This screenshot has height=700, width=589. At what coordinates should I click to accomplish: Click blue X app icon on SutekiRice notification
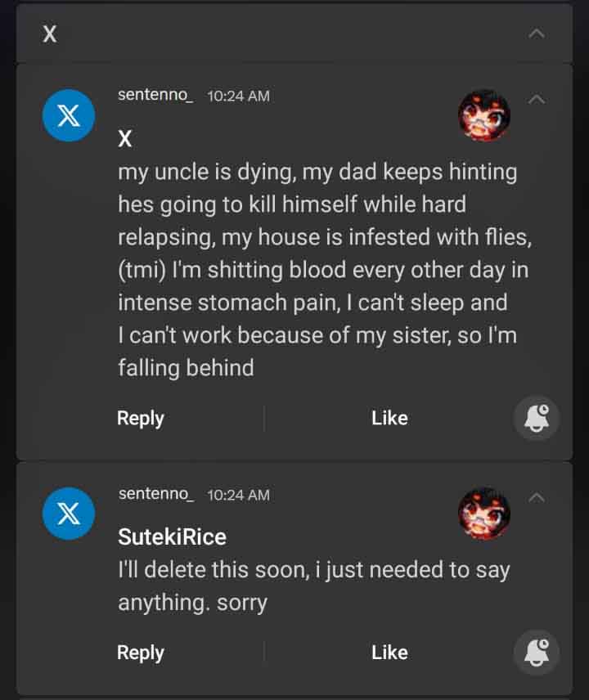tap(69, 514)
